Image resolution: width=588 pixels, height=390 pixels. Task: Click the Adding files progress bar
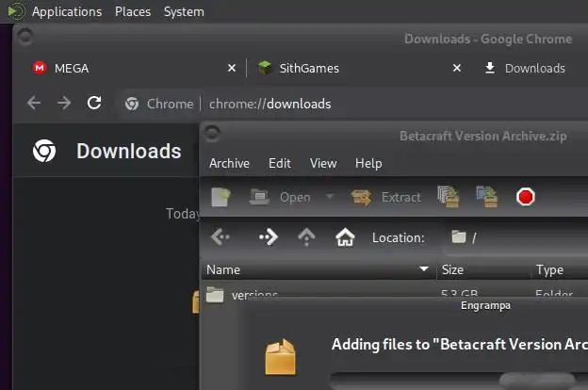coord(460,379)
